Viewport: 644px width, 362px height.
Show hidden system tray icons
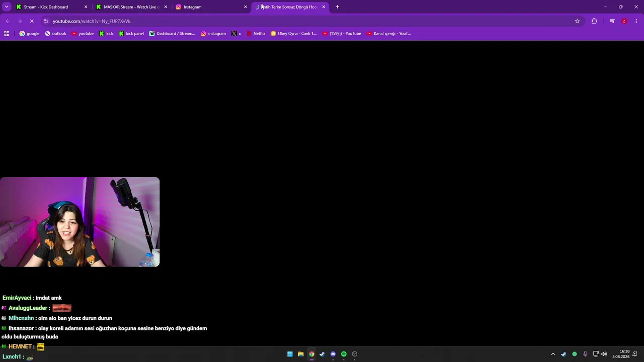pyautogui.click(x=553, y=354)
